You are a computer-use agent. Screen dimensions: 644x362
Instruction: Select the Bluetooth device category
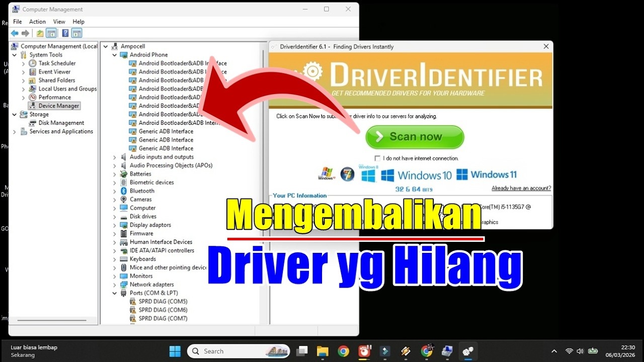142,191
